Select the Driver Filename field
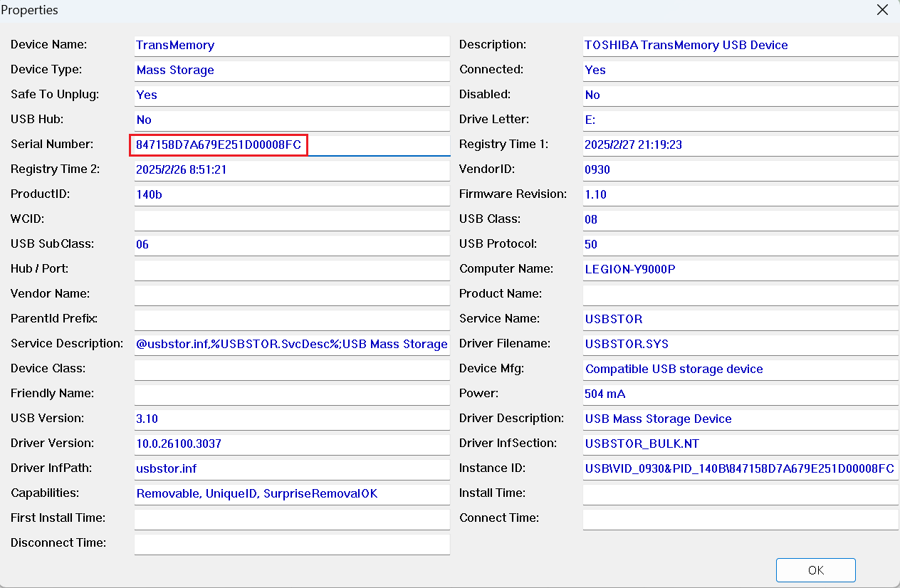 tap(740, 345)
